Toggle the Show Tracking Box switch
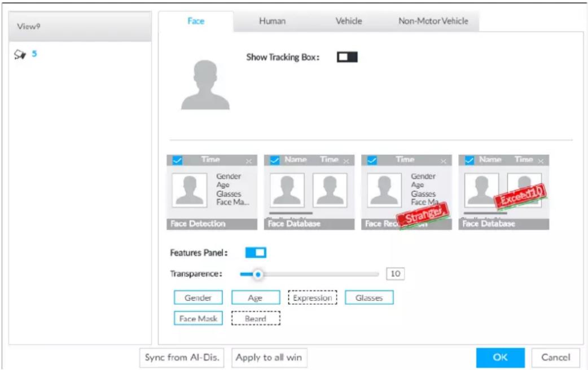 (347, 57)
